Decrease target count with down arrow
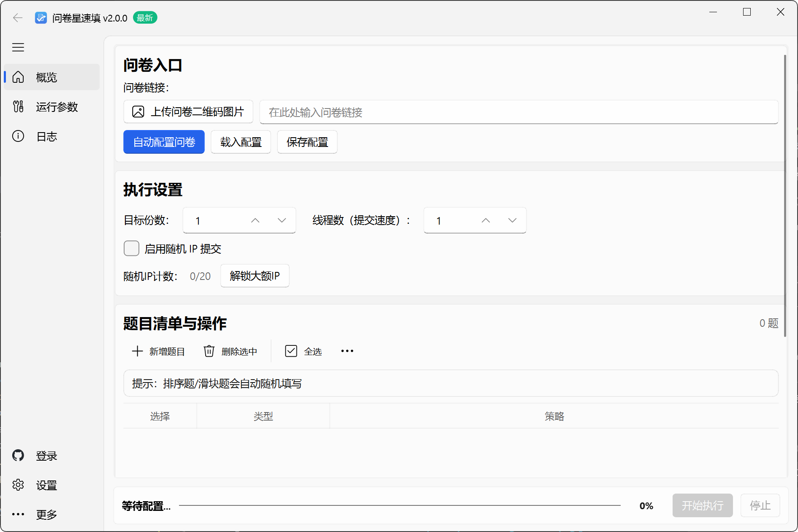Viewport: 798px width, 532px height. pos(282,220)
